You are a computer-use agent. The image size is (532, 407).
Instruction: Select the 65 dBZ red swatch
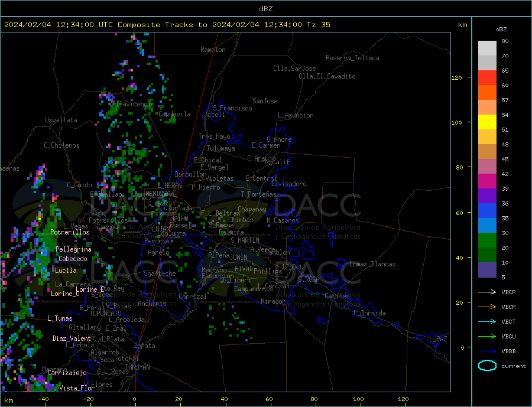click(487, 77)
